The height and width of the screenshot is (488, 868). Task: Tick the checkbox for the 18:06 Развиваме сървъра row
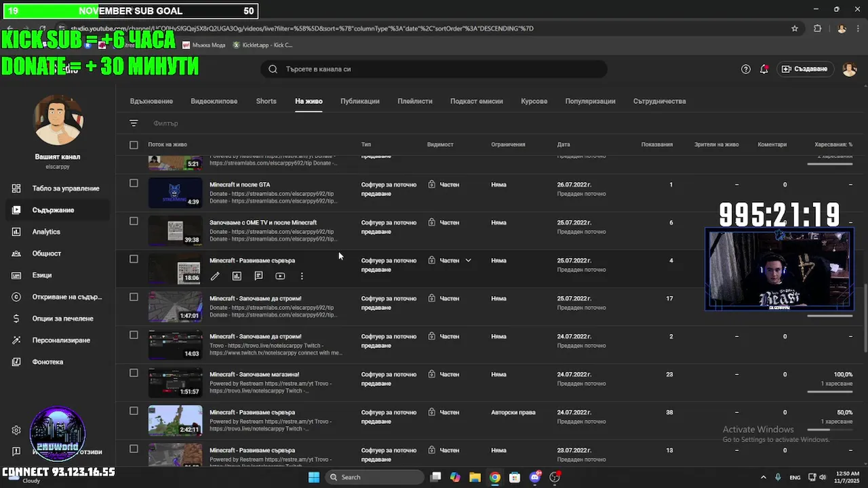[134, 259]
